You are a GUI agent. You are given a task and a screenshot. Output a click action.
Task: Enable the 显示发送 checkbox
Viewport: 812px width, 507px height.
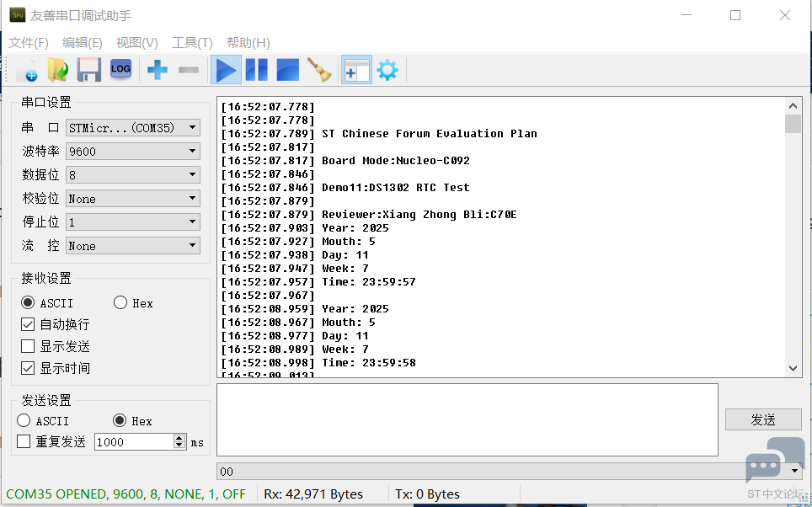point(28,346)
